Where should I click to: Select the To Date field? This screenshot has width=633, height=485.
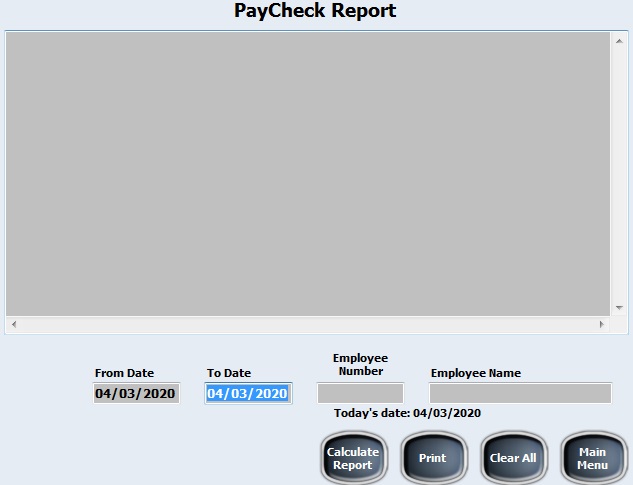coord(248,393)
